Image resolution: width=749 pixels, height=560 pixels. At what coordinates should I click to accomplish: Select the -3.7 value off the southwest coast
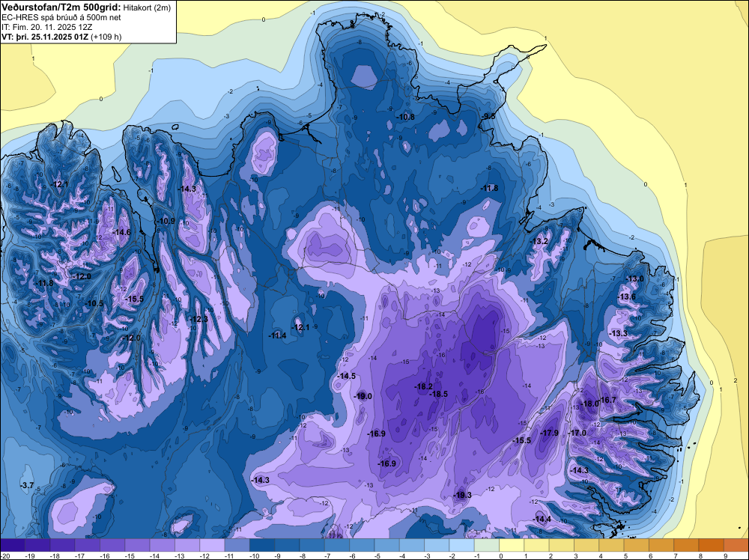(27, 485)
